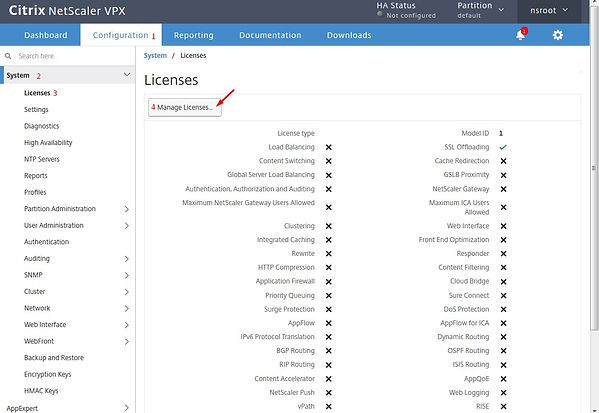Click the X status icon for Application Firewall
Image resolution: width=599 pixels, height=413 pixels.
pos(329,282)
